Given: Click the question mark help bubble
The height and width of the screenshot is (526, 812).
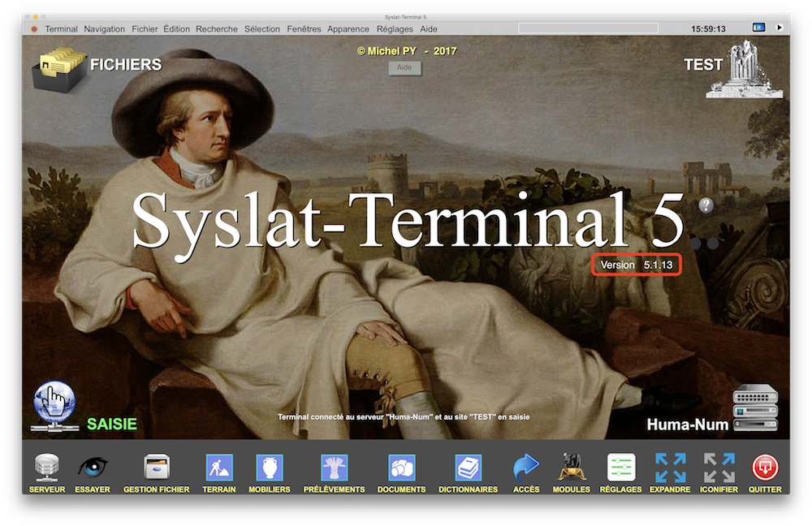Looking at the screenshot, I should coord(706,205).
